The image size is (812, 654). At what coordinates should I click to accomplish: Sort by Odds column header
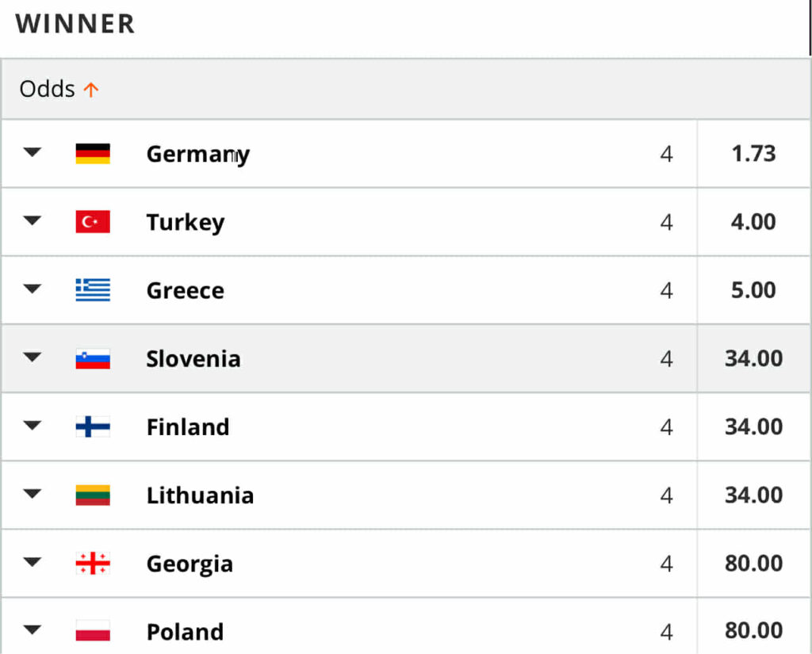click(48, 89)
